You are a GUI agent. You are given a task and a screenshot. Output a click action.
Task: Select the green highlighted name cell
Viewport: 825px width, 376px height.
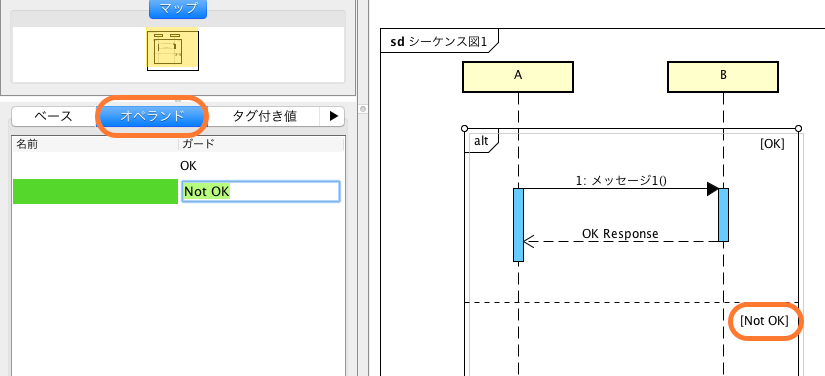click(95, 191)
